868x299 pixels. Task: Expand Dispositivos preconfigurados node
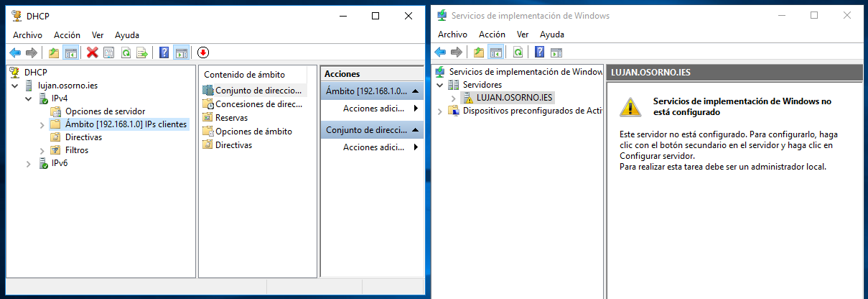[441, 111]
